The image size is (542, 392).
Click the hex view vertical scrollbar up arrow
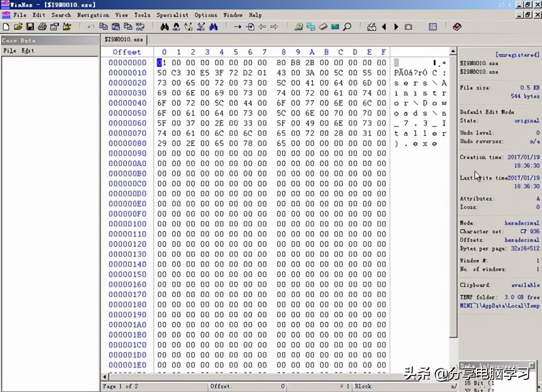pos(453,52)
